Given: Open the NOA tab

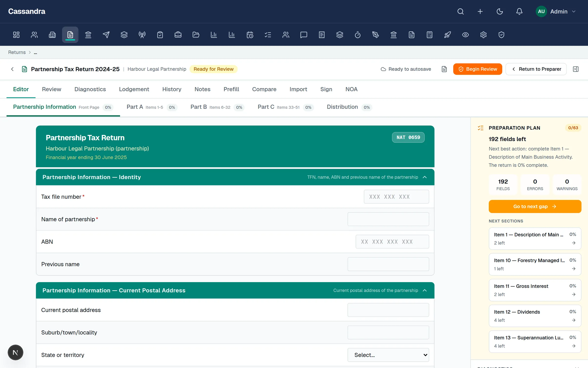Looking at the screenshot, I should tap(351, 89).
